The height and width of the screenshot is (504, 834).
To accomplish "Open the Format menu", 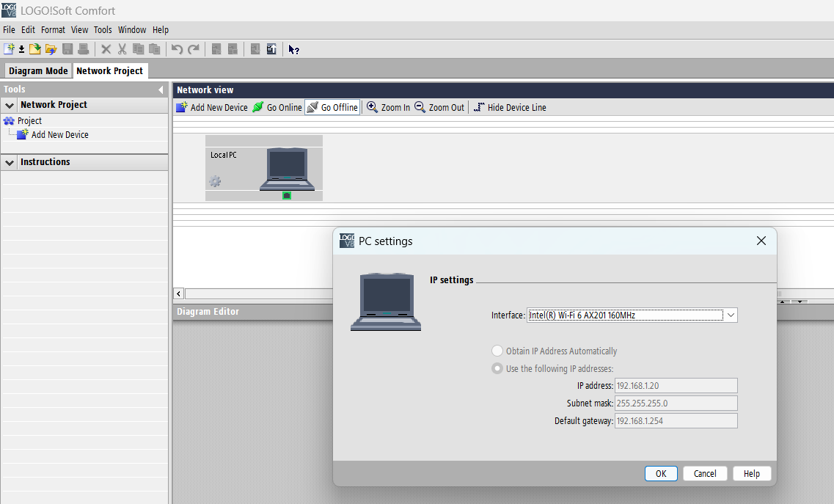I will [x=54, y=30].
